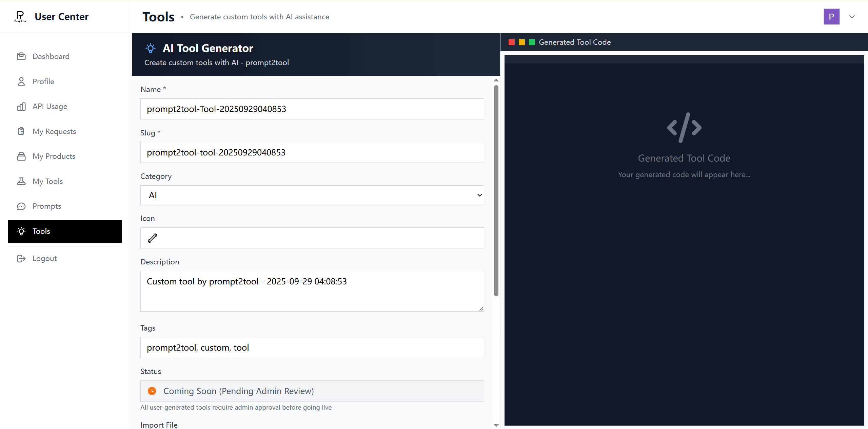Image resolution: width=868 pixels, height=429 pixels.
Task: Open API Usage via its chart icon
Action: [x=21, y=106]
